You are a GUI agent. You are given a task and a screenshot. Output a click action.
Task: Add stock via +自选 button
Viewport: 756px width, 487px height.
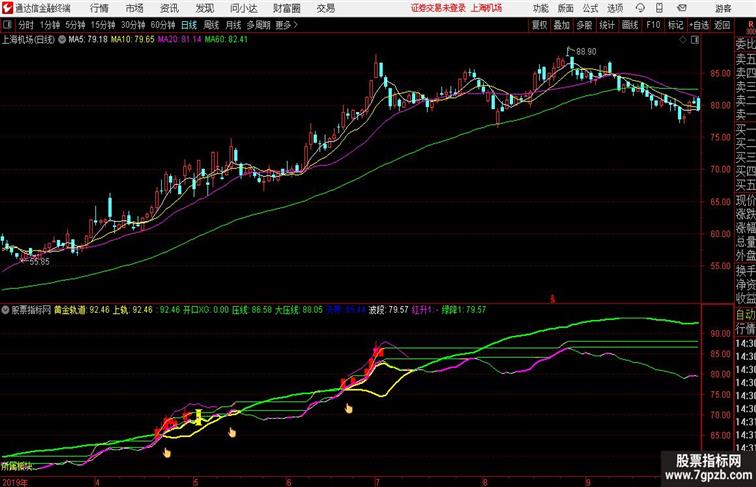tap(699, 25)
